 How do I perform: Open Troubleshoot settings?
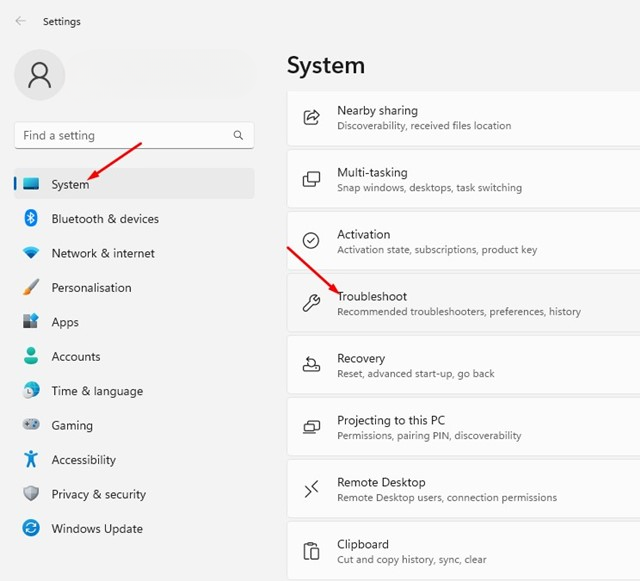(x=464, y=303)
